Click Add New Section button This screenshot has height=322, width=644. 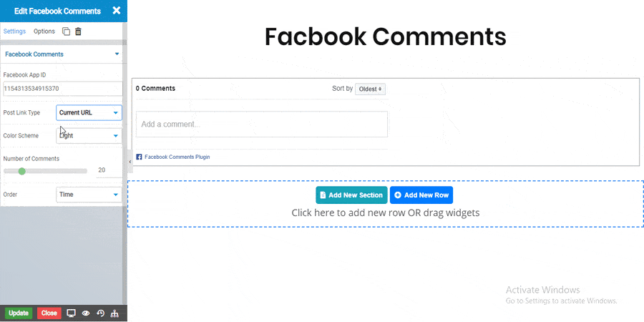click(351, 195)
